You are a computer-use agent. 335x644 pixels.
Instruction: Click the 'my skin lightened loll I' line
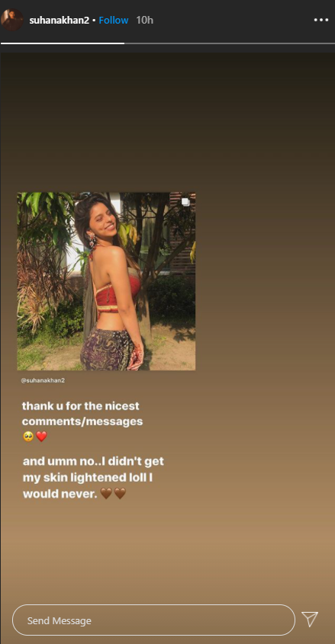click(91, 478)
